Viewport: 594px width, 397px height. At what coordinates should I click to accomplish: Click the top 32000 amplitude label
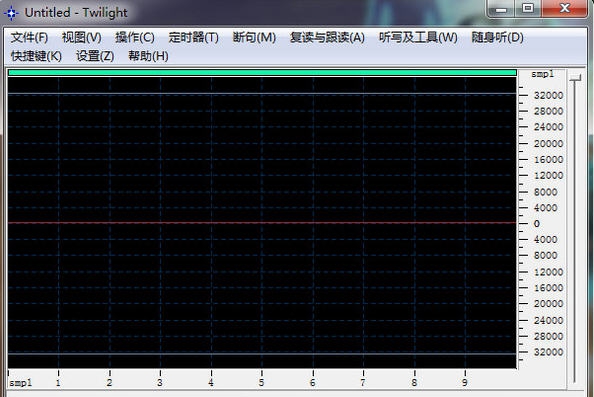tap(548, 95)
